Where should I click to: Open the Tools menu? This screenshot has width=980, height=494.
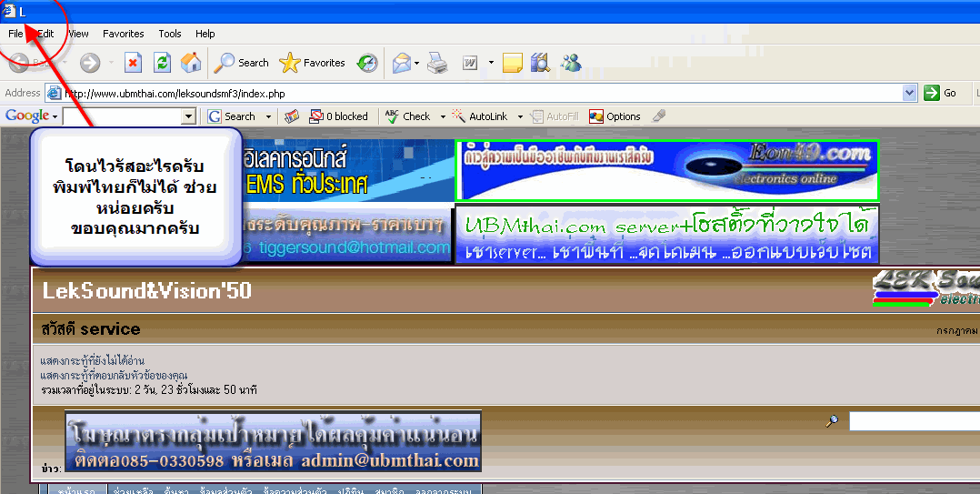(169, 34)
